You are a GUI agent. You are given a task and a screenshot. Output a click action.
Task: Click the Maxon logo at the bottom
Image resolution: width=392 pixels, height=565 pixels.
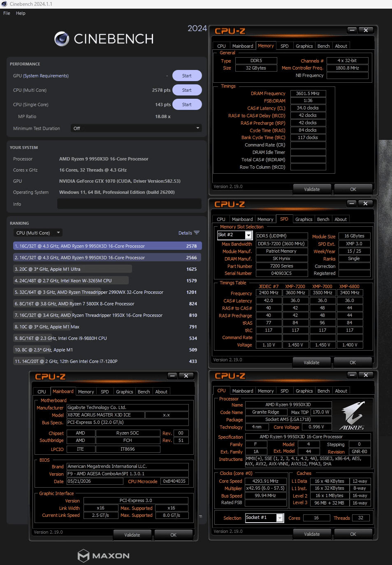(x=104, y=556)
